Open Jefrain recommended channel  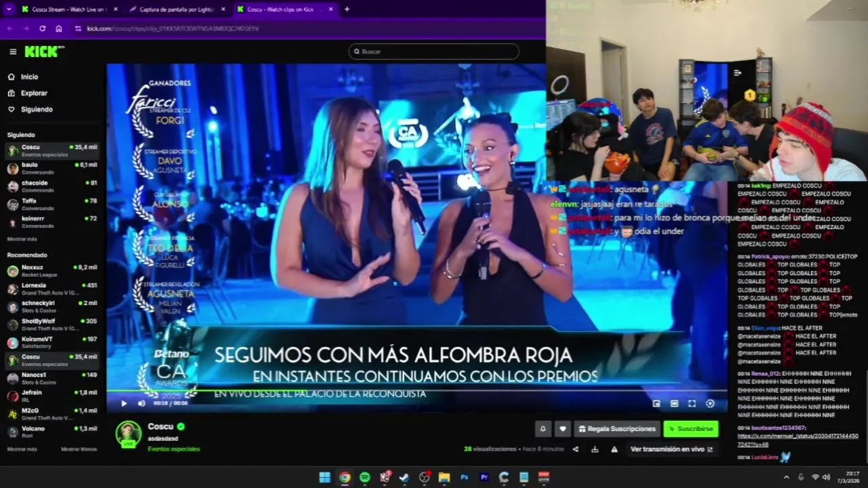52,396
